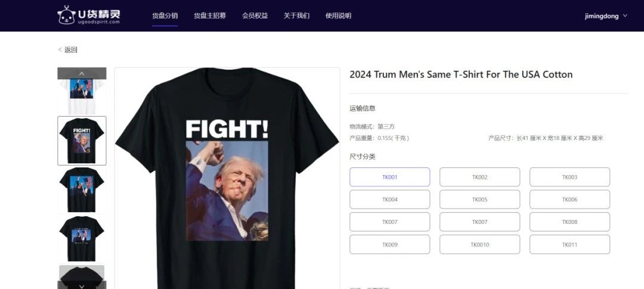Select variant TK0010

pyautogui.click(x=479, y=245)
